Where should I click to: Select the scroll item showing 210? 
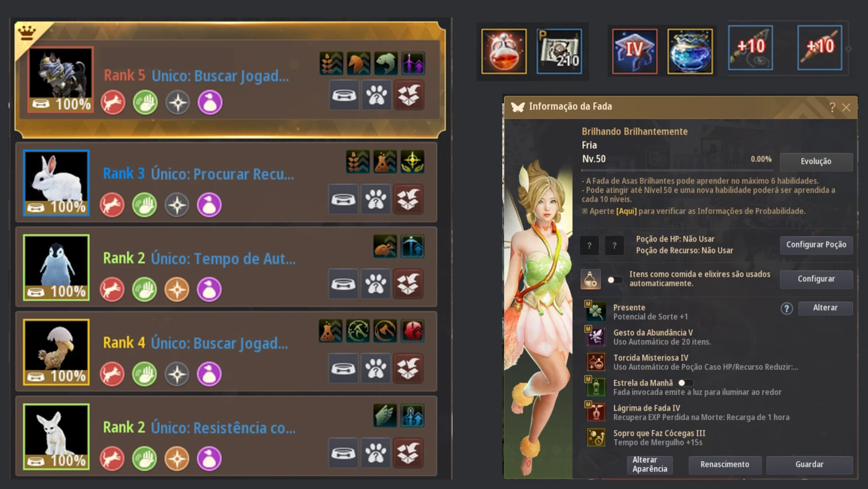point(559,52)
